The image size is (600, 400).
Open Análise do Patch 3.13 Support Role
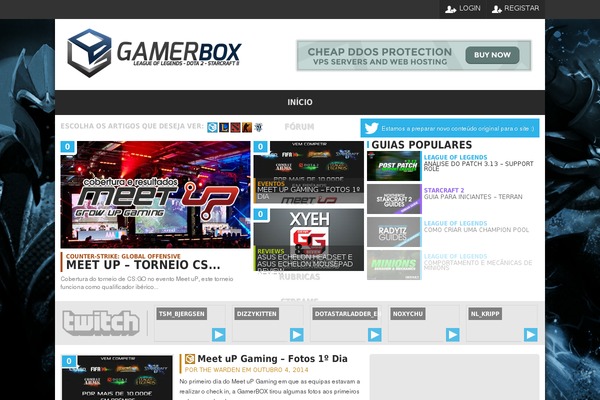click(x=478, y=166)
